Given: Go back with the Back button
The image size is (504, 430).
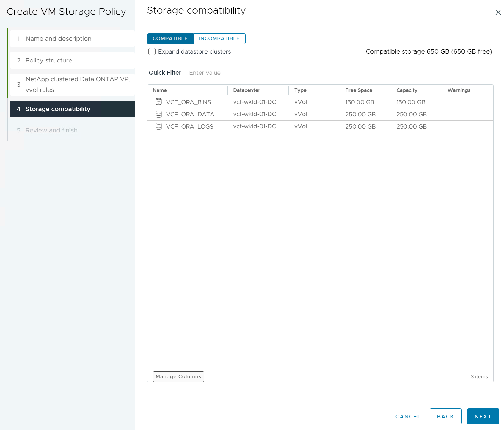Looking at the screenshot, I should [445, 416].
